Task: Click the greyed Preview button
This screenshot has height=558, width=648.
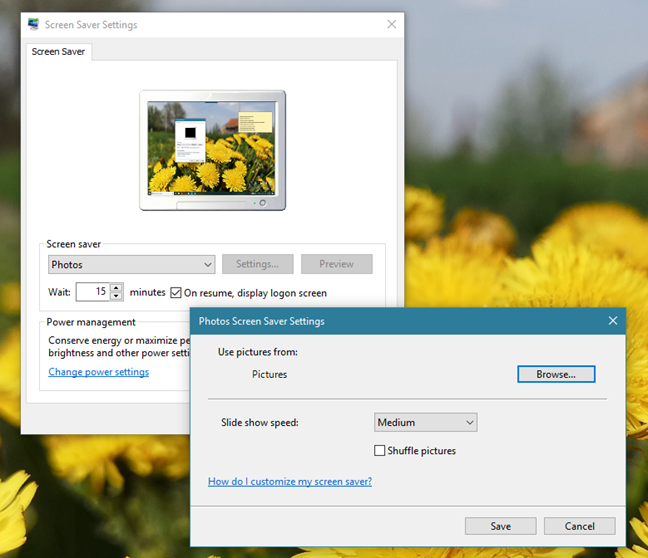Action: pyautogui.click(x=336, y=264)
